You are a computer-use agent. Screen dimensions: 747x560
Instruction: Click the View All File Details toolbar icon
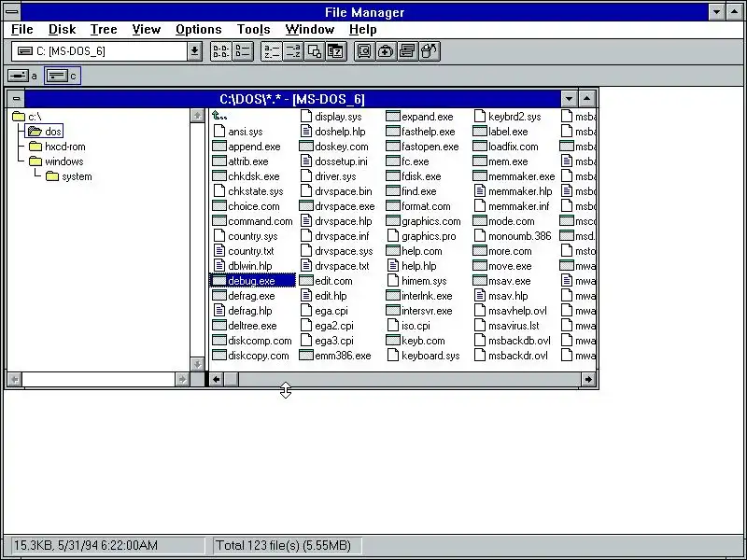(243, 51)
